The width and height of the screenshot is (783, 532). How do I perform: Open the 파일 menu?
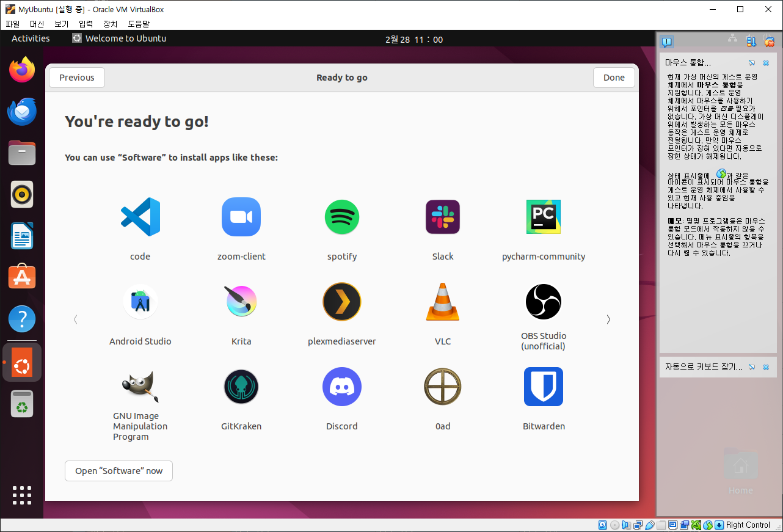(x=13, y=24)
